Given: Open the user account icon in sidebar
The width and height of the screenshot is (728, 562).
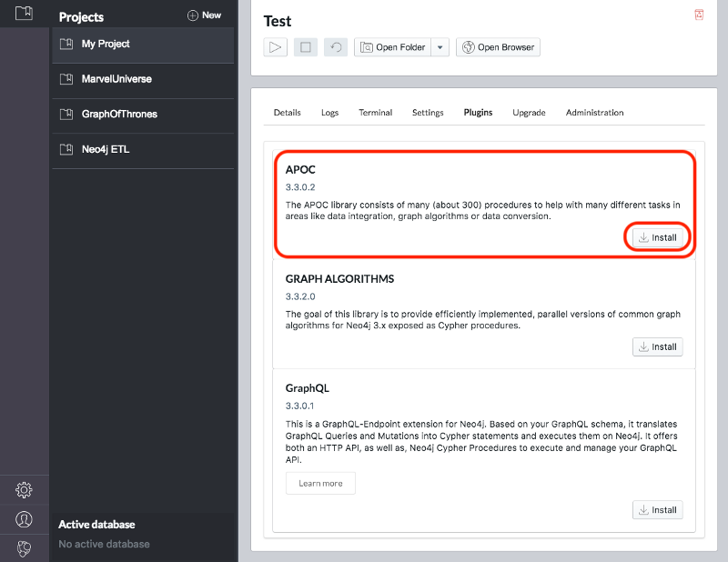Looking at the screenshot, I should (x=24, y=519).
